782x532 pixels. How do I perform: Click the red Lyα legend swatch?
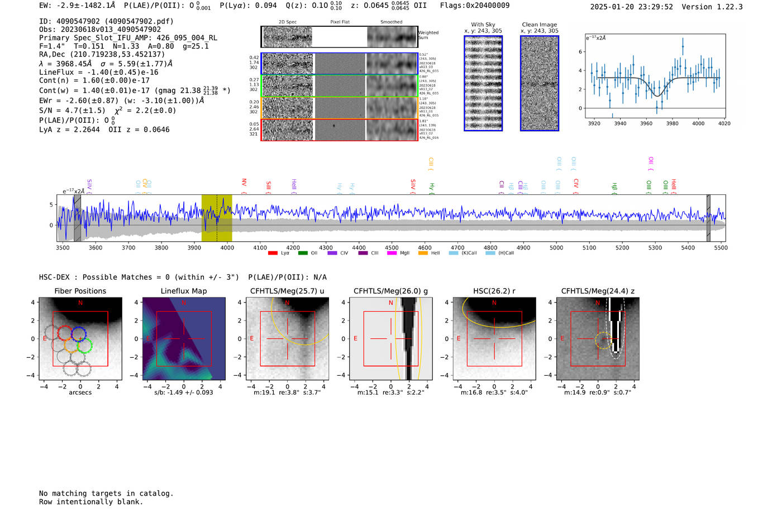point(273,253)
